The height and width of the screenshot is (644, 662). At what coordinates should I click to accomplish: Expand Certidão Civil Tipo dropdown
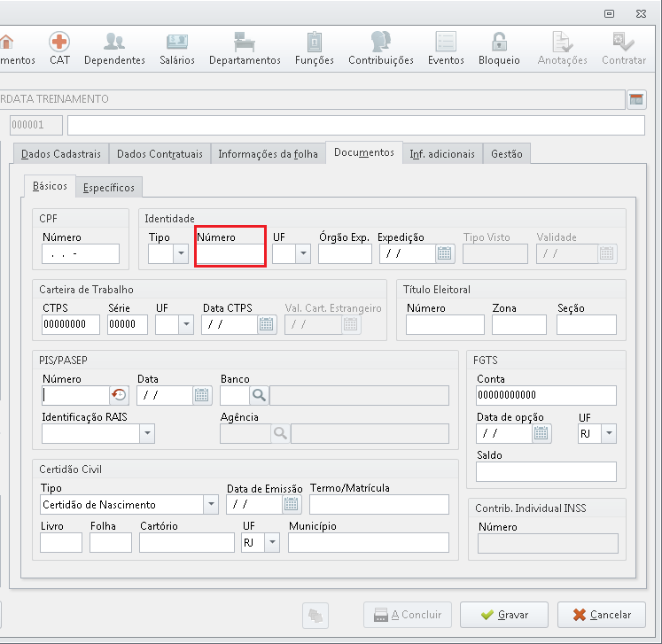coord(211,504)
